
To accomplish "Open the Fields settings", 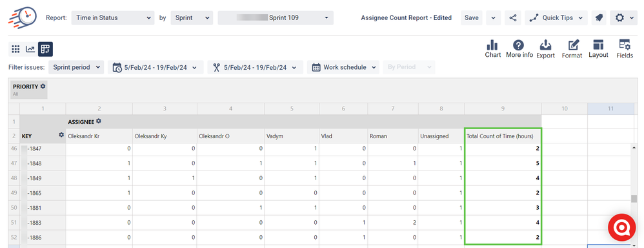I will point(625,49).
